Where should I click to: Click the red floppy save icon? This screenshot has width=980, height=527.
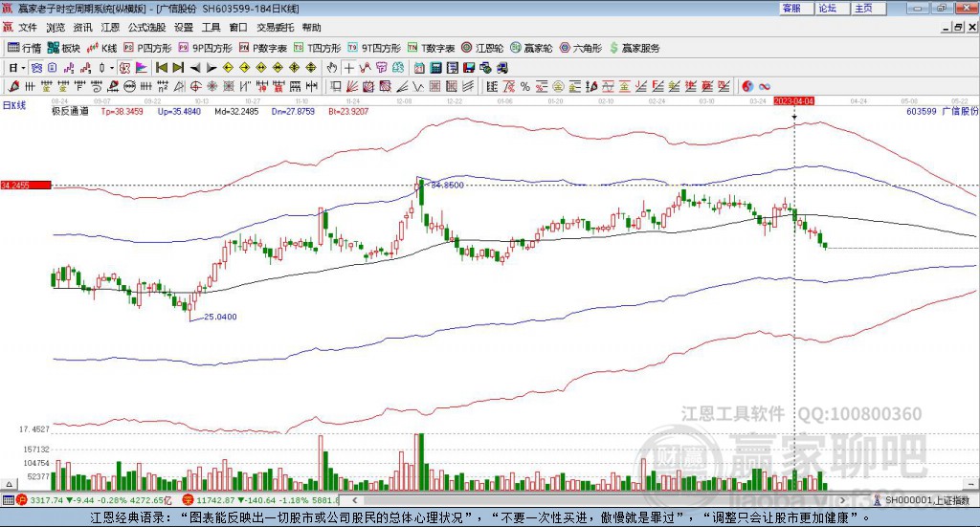click(469, 68)
